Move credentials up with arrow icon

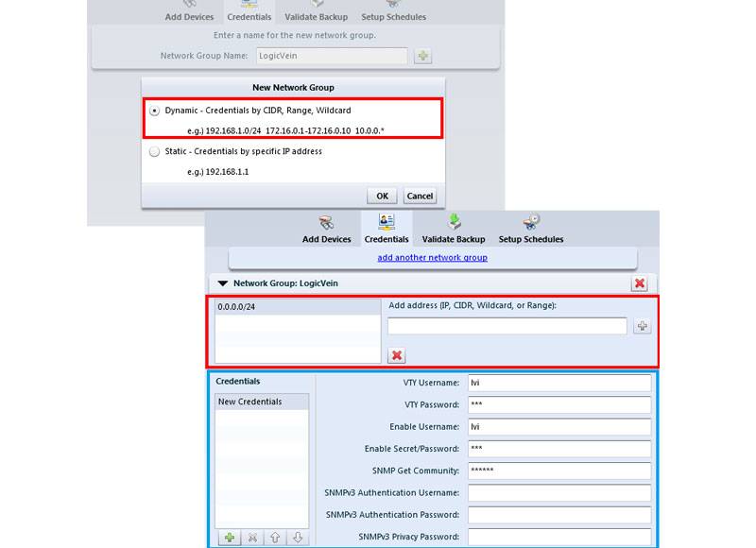(x=275, y=537)
